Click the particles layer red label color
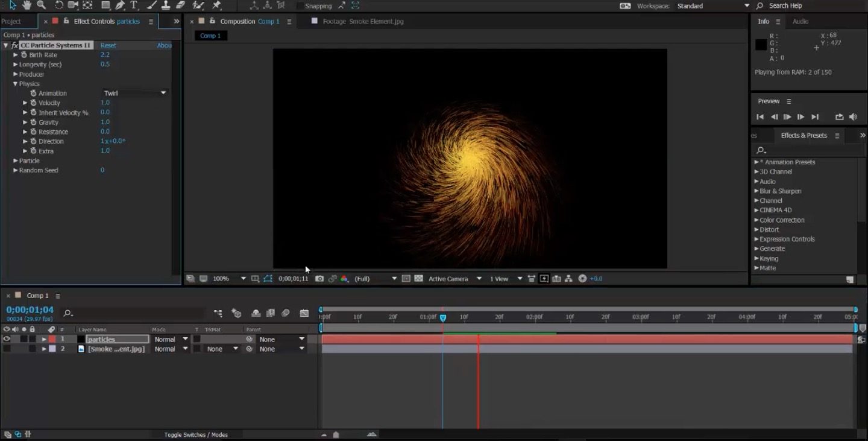This screenshot has width=868, height=441. 52,339
